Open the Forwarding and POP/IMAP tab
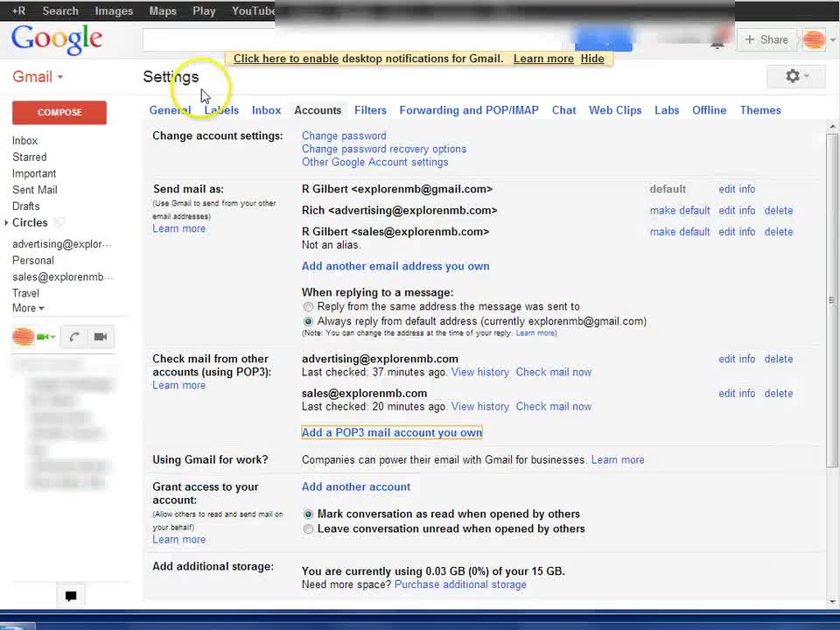840x630 pixels. [x=469, y=110]
